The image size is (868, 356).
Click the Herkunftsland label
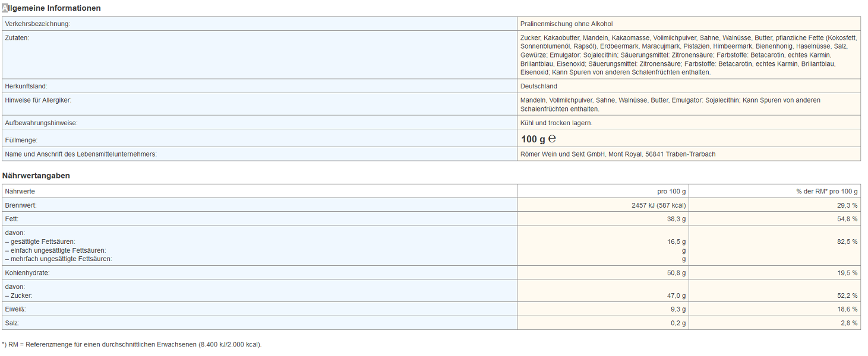[26, 86]
